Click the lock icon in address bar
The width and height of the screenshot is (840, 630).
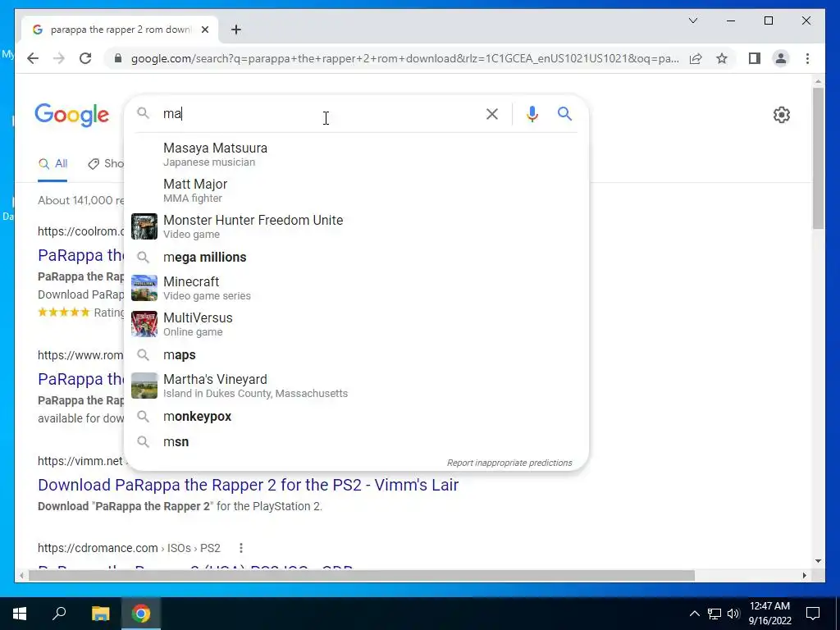coord(118,58)
